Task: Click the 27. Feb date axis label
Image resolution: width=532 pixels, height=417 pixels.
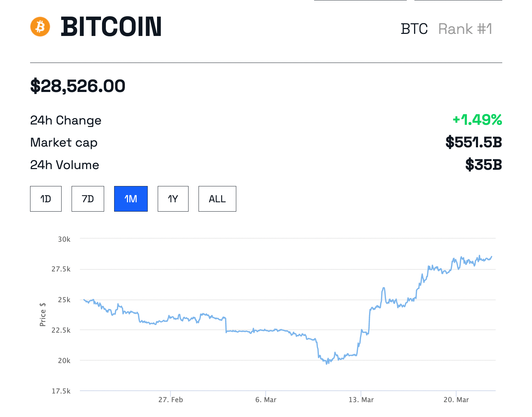Action: (171, 400)
